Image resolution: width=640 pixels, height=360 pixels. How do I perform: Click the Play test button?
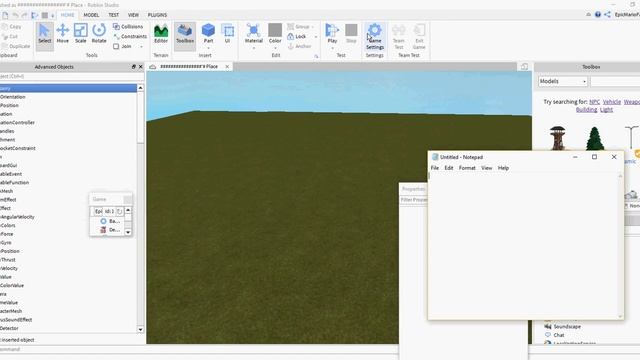(x=332, y=33)
